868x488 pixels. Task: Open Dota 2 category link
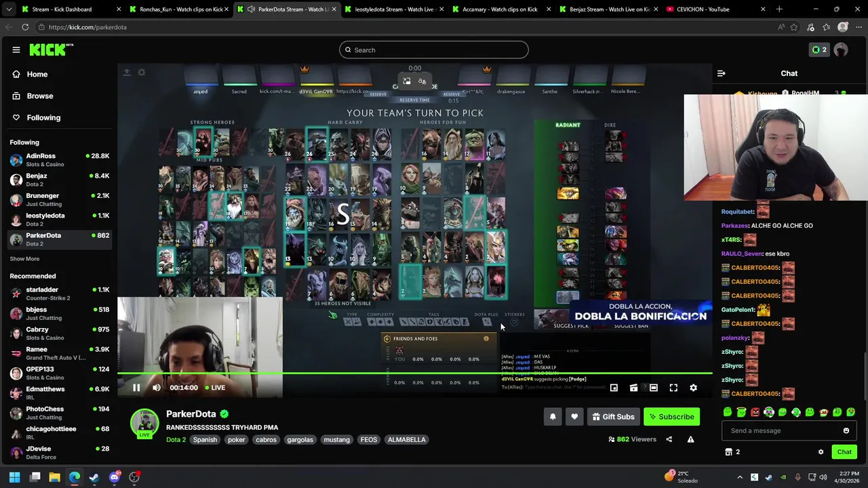tap(176, 439)
